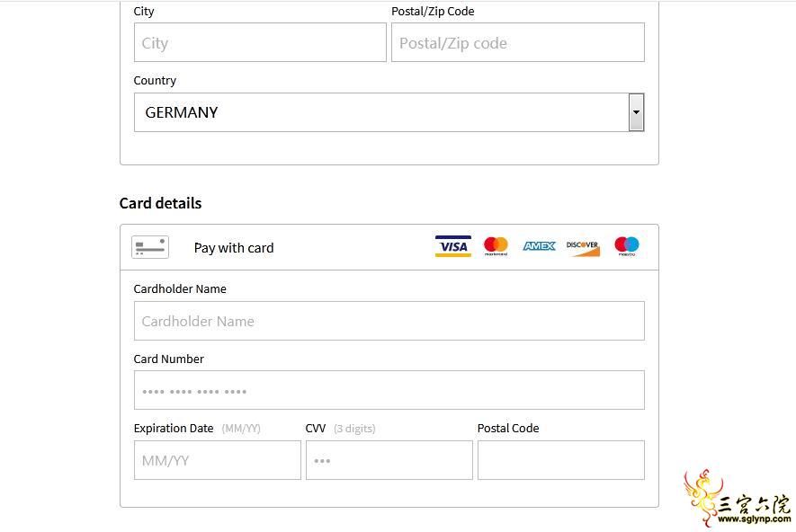796x532 pixels.
Task: Click the AMEX card logo
Action: 539,246
